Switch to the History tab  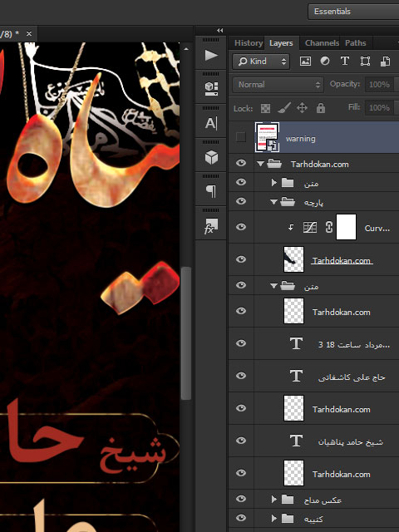pyautogui.click(x=249, y=43)
